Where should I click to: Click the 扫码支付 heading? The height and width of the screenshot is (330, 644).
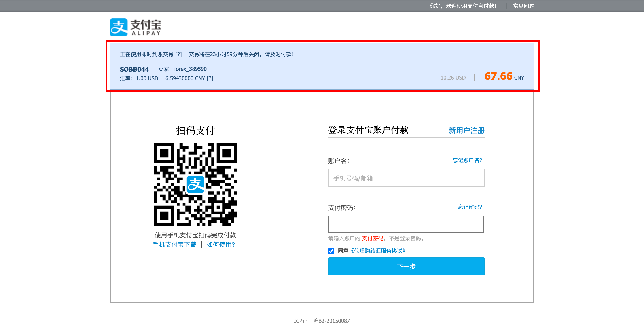195,131
